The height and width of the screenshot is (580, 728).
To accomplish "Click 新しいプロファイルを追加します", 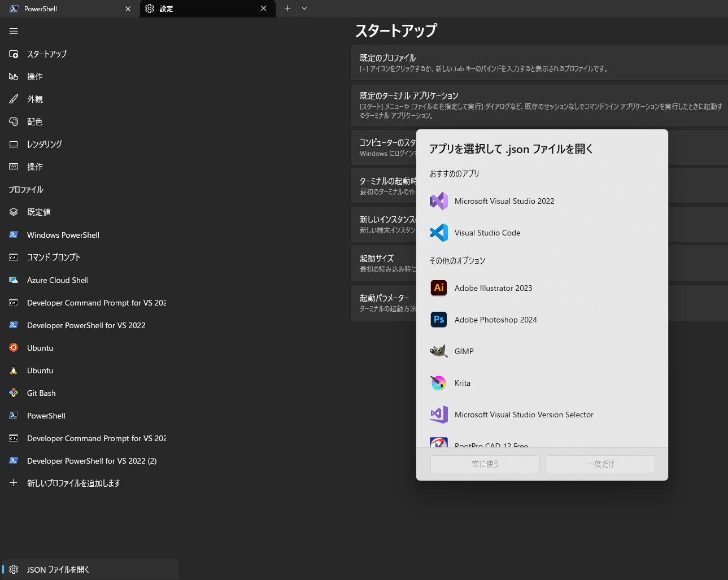I will tap(90, 483).
